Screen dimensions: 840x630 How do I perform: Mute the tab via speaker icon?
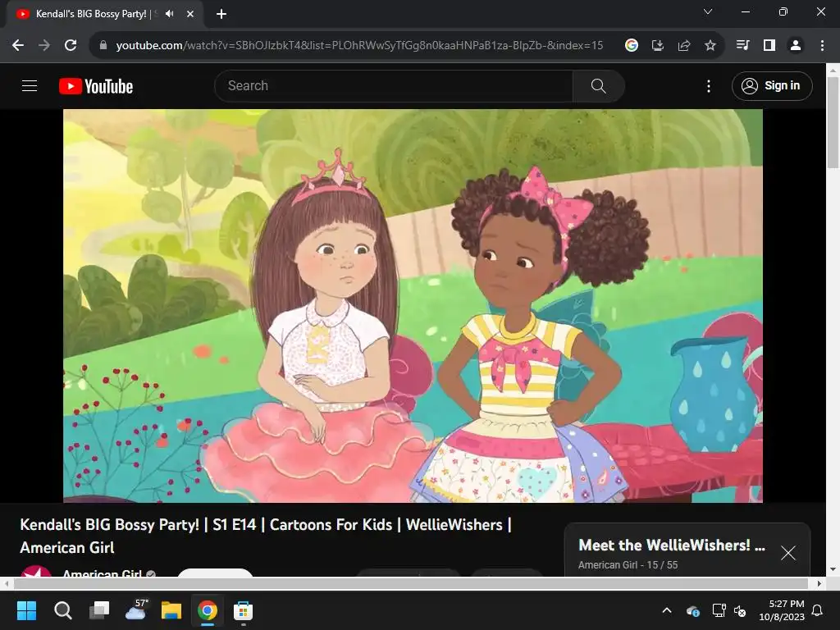(170, 14)
